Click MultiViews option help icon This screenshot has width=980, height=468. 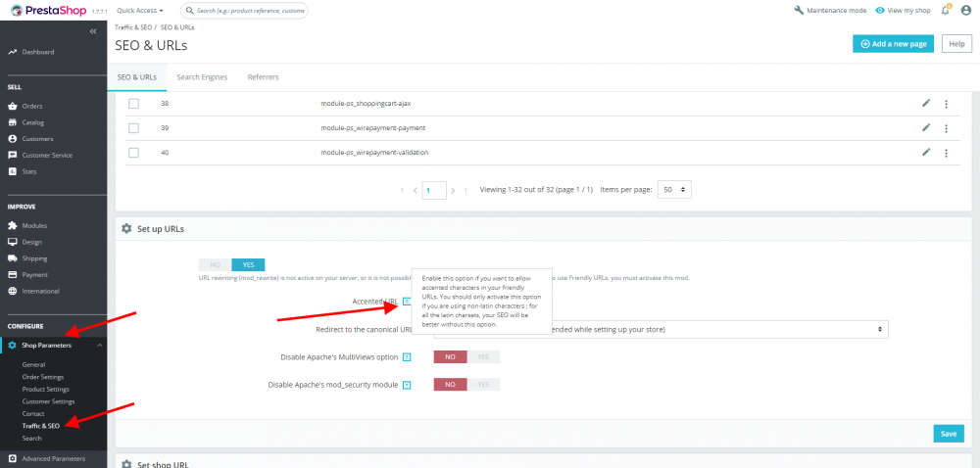(407, 357)
